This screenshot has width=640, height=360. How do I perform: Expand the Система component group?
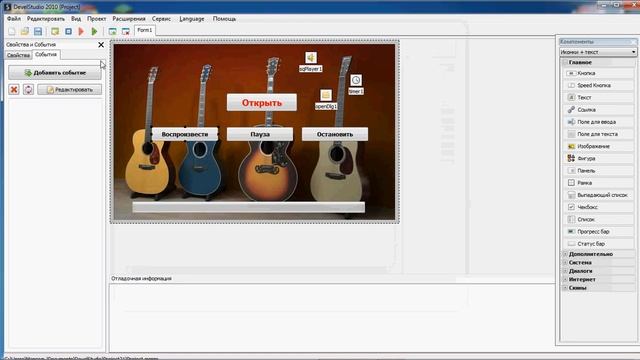(565, 262)
